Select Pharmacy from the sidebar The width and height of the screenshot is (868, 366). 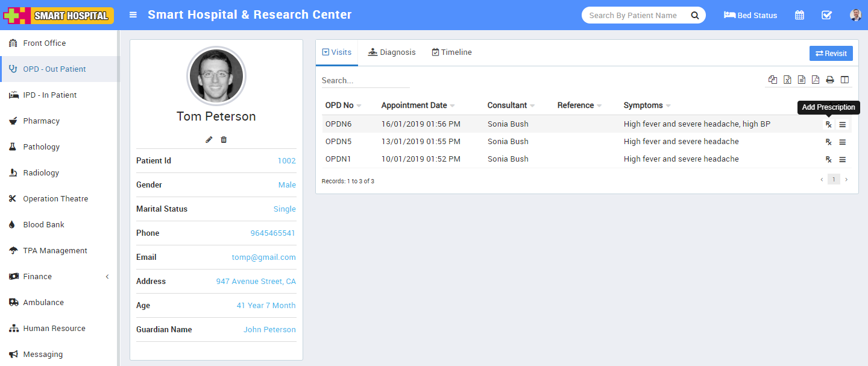coord(42,121)
